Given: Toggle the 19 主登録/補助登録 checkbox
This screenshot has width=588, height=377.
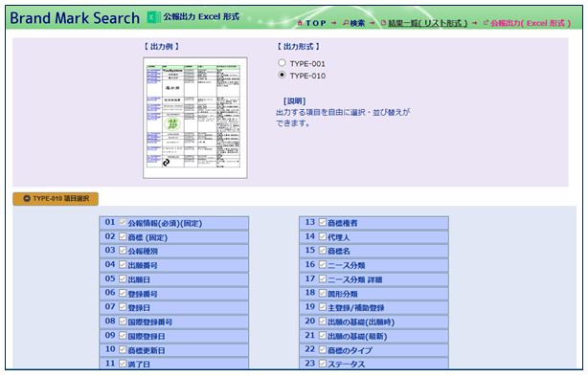Looking at the screenshot, I should click(x=323, y=307).
